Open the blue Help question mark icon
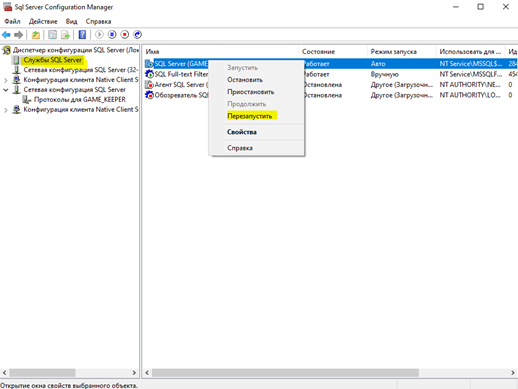 82,35
